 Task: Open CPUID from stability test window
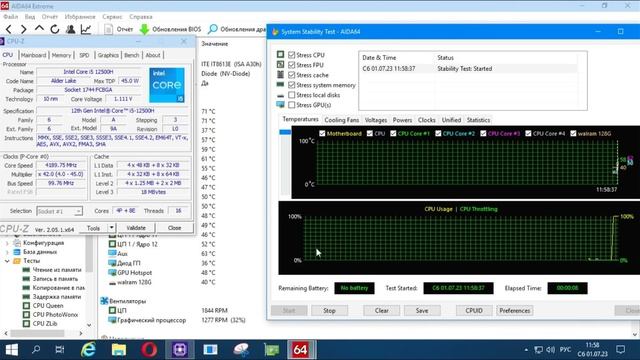pyautogui.click(x=474, y=311)
